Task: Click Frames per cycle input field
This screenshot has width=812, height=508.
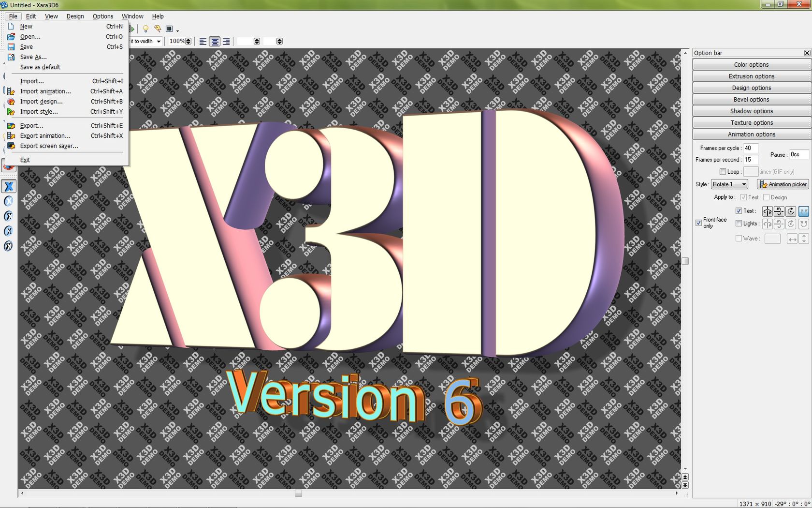Action: tap(750, 148)
